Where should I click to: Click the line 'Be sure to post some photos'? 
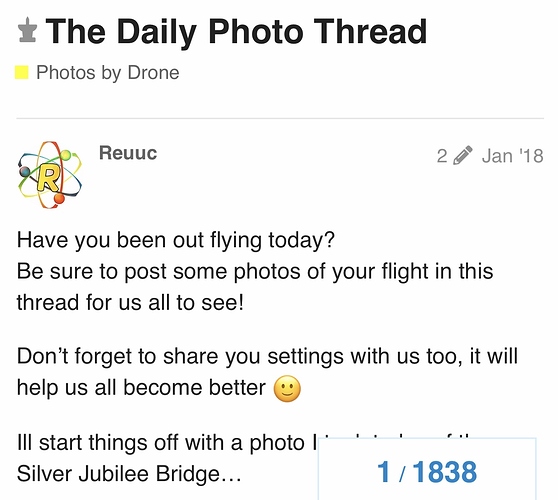pos(255,272)
